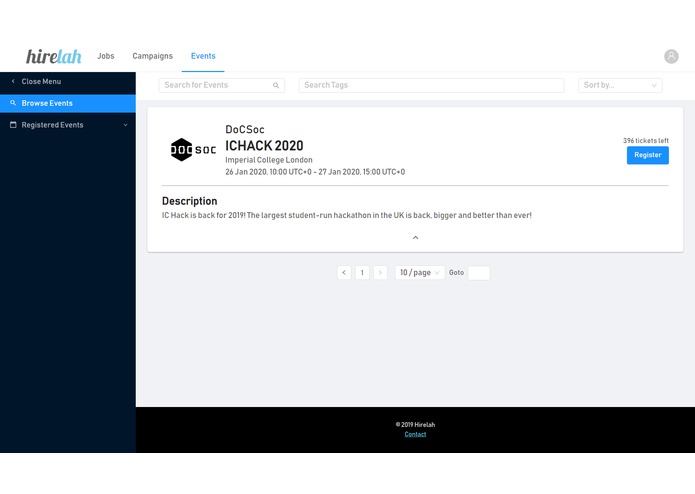Click the magnifier icon beside Browse Events
The height and width of the screenshot is (494, 695).
click(13, 103)
